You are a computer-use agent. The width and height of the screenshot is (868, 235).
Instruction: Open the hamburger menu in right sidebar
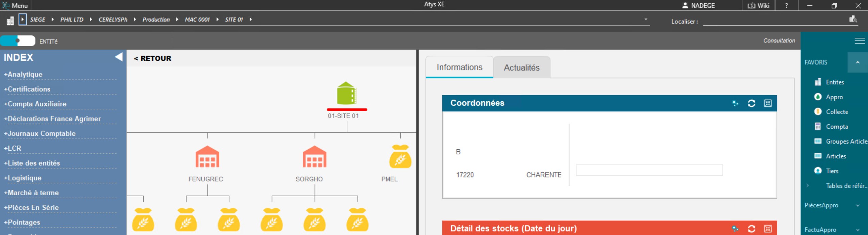tap(859, 41)
